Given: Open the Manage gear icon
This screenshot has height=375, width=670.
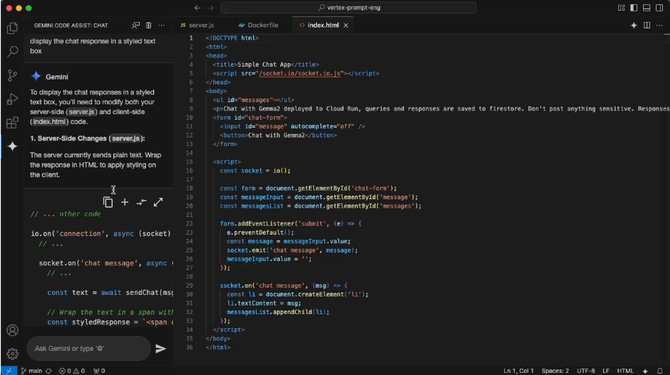Looking at the screenshot, I should [12, 354].
